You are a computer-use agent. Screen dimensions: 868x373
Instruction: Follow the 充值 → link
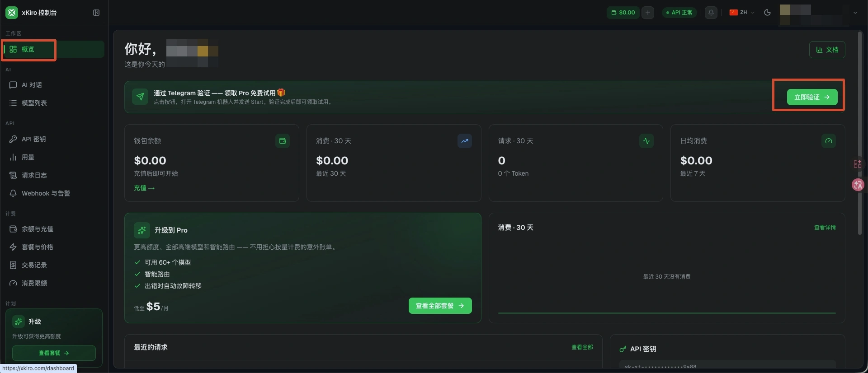[x=144, y=188]
